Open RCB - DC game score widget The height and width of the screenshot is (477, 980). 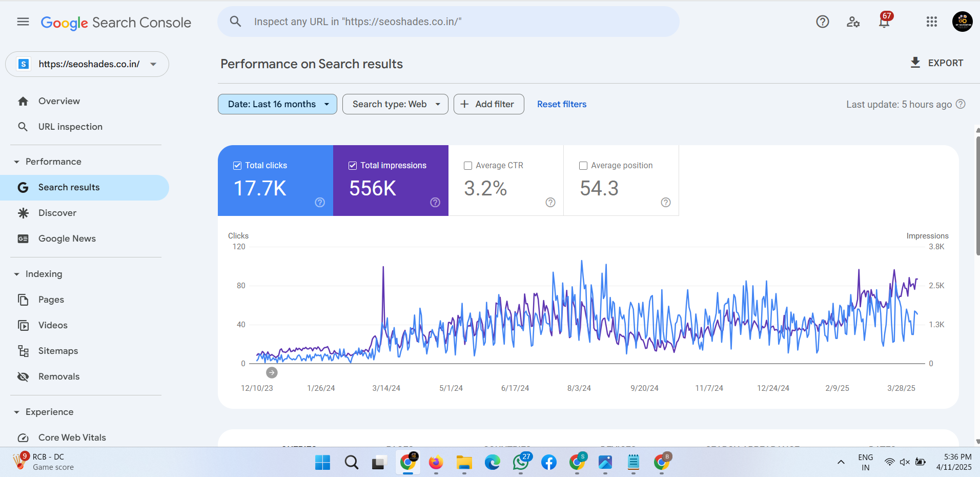(x=44, y=462)
